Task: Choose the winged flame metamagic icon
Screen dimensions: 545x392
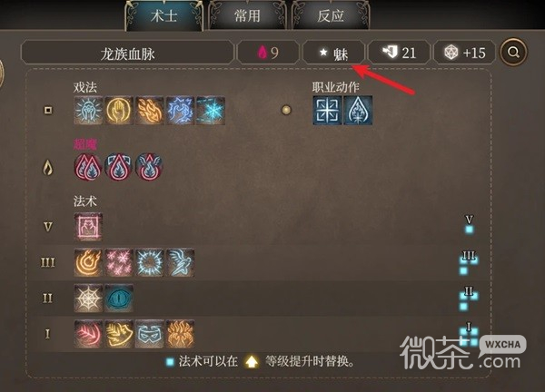Action: (x=149, y=167)
